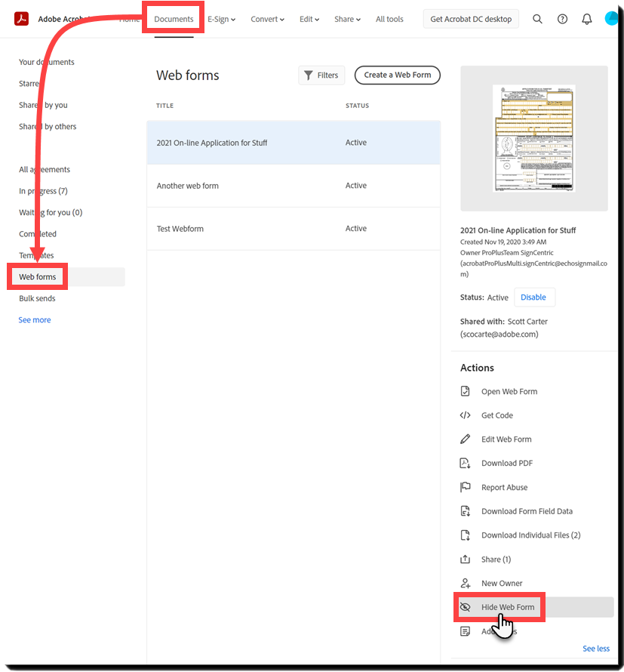Click the New Owner icon
The height and width of the screenshot is (672, 624).
[467, 583]
